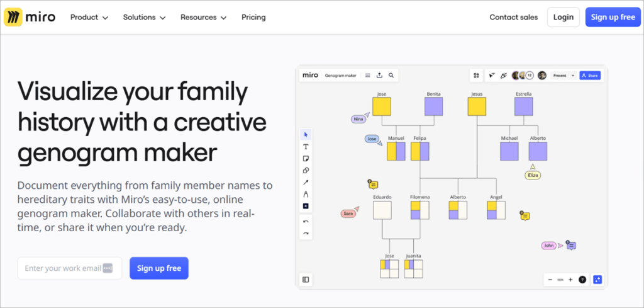Click the Redo arrow icon
Image resolution: width=644 pixels, height=308 pixels.
pos(306,234)
